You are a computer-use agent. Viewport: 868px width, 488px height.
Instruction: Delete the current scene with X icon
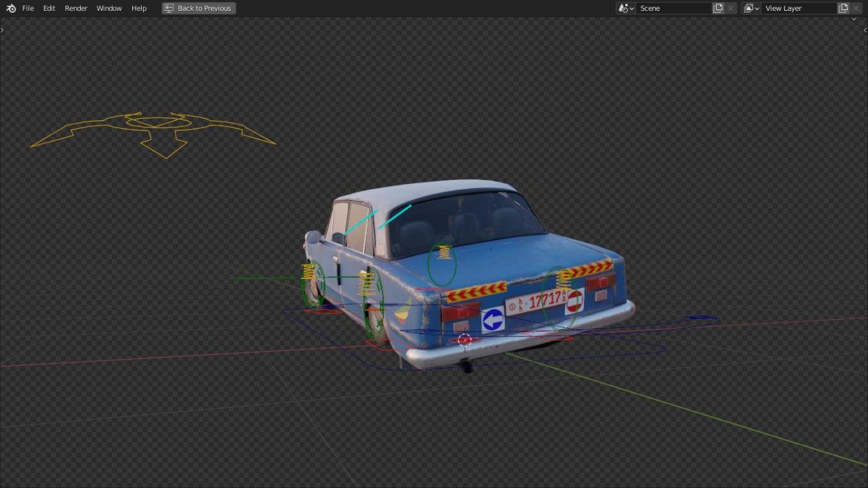(x=731, y=8)
